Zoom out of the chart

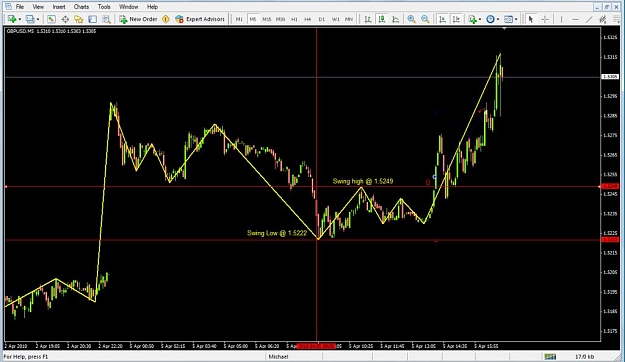click(x=425, y=19)
